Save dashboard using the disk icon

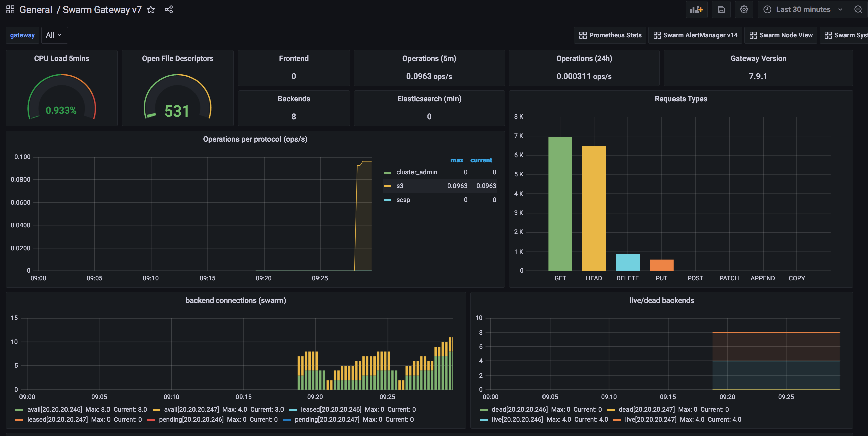click(721, 10)
